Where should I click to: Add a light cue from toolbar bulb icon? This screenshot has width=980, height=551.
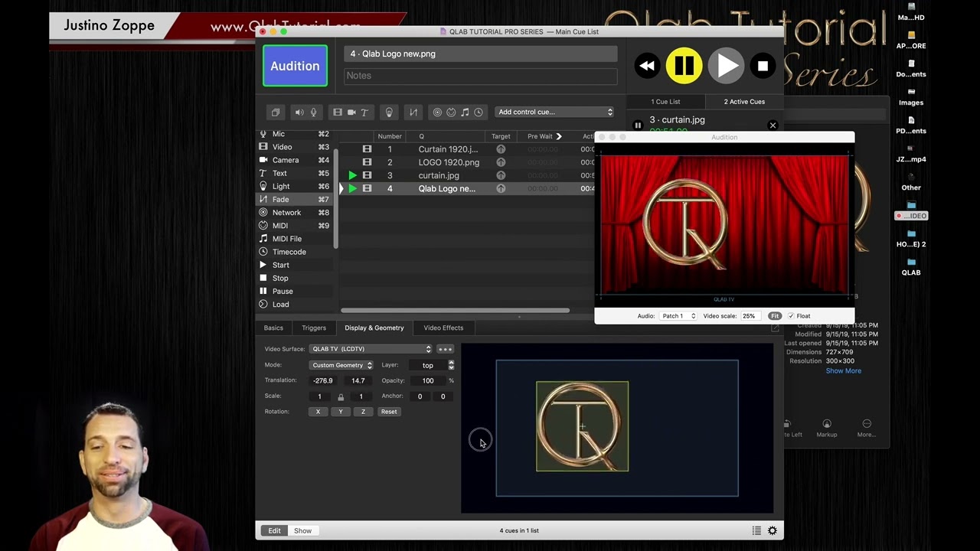click(x=389, y=112)
